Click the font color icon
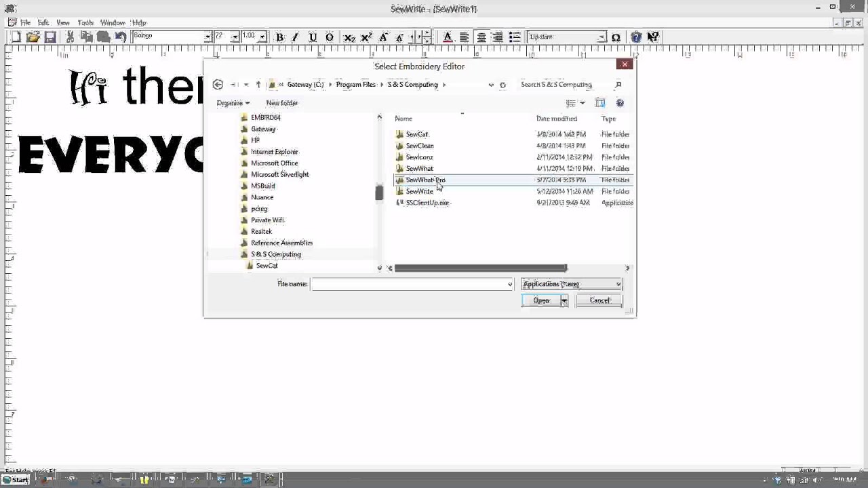The width and height of the screenshot is (868, 488). point(448,37)
